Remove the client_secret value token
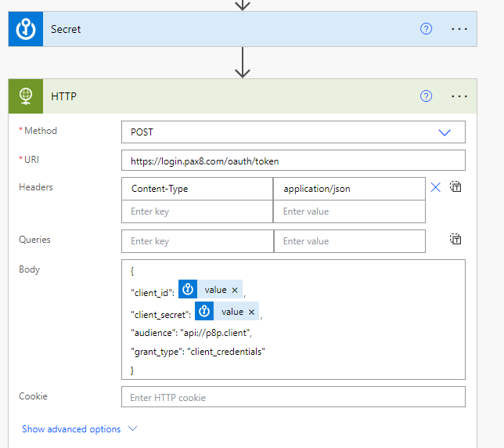Screen dimensions: 504x448 tap(251, 312)
